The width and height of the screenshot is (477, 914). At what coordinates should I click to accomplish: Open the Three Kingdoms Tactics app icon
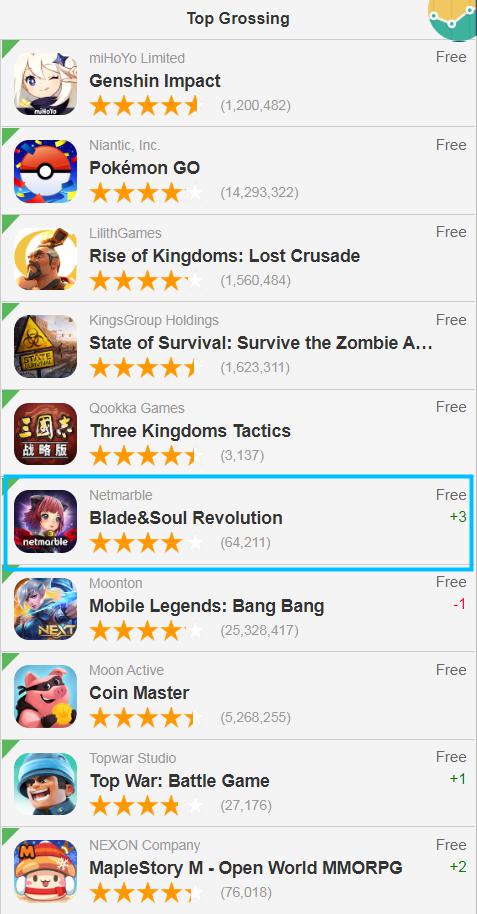(45, 434)
